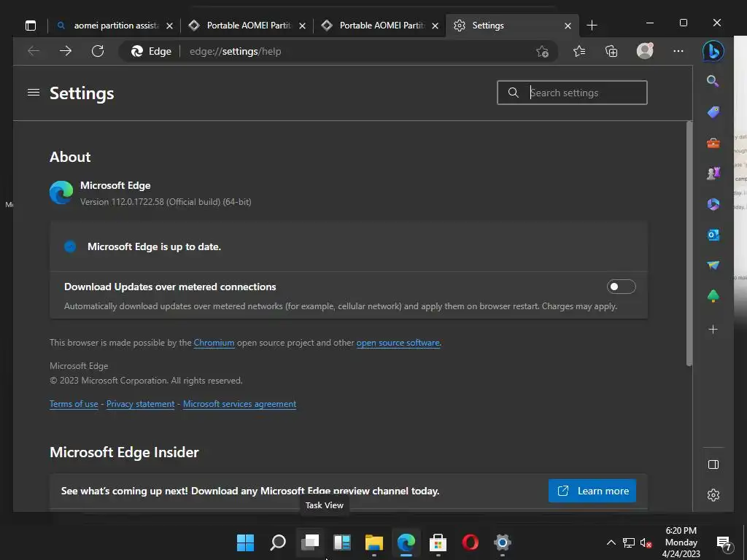Click the muted volume tray icon

point(646,542)
